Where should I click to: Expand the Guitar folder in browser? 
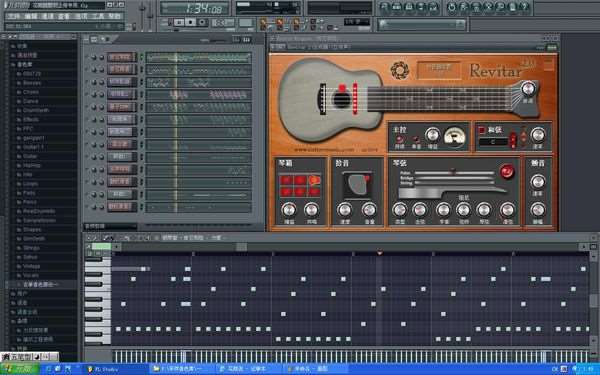30,156
